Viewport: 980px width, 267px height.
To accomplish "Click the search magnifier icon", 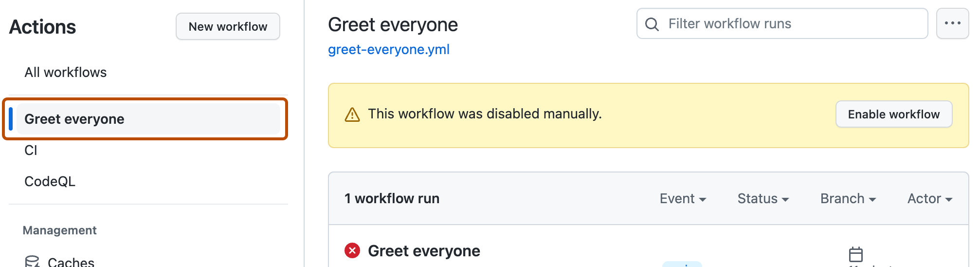I will tap(652, 24).
